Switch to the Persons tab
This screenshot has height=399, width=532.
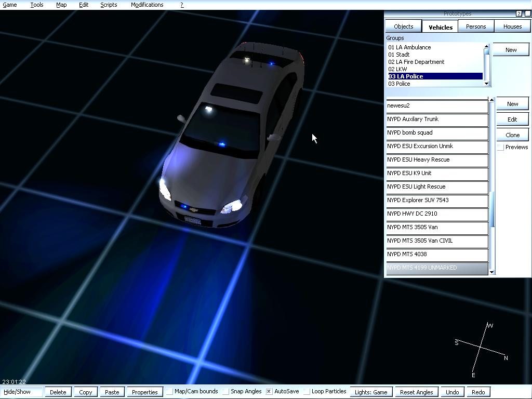(x=476, y=26)
